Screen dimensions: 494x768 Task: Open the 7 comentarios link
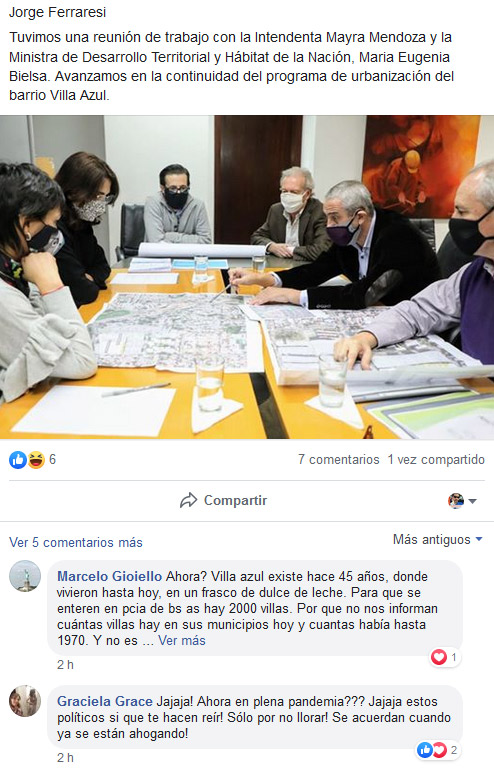click(339, 459)
